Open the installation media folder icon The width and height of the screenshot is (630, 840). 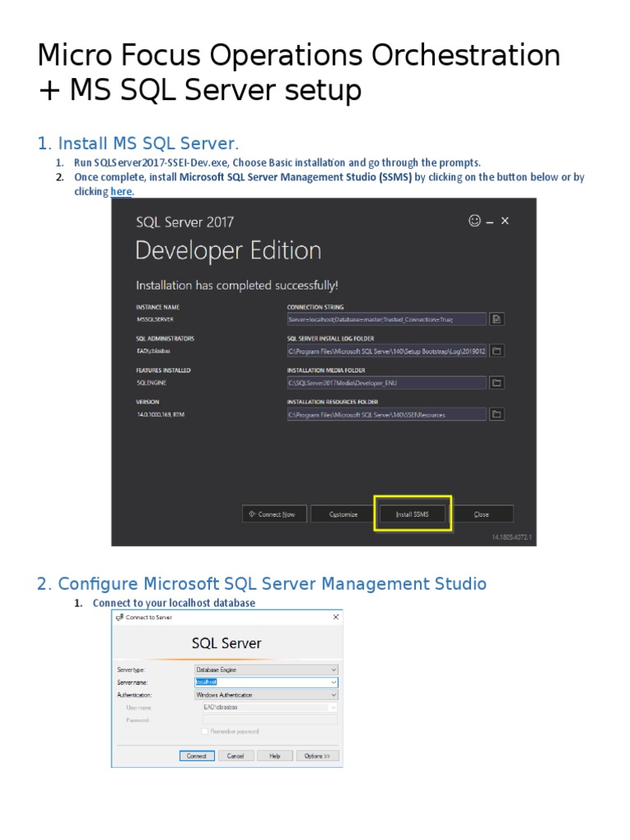coord(497,383)
